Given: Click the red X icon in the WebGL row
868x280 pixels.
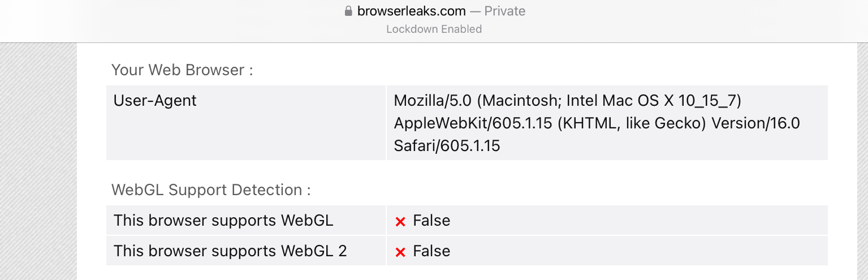Looking at the screenshot, I should tap(400, 222).
